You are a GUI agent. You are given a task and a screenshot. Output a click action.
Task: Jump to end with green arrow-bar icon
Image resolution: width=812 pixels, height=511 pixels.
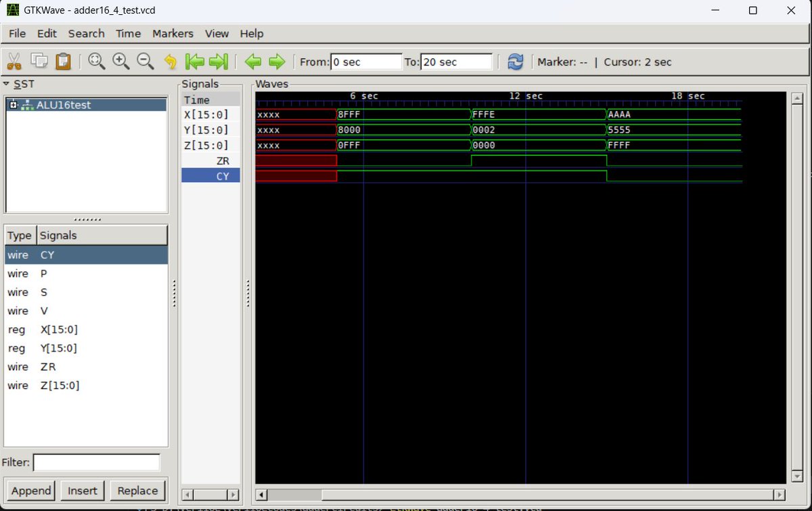click(x=218, y=62)
